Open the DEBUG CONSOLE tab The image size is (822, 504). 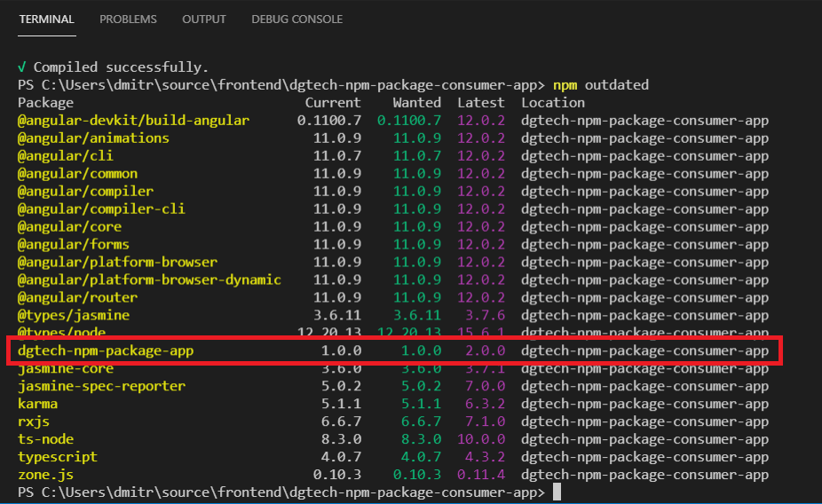click(x=296, y=19)
